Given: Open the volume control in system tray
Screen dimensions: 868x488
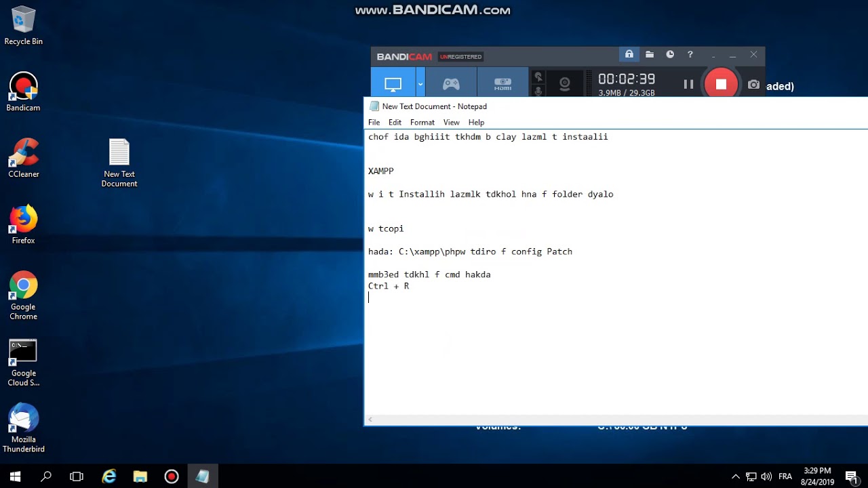Looking at the screenshot, I should pyautogui.click(x=767, y=476).
